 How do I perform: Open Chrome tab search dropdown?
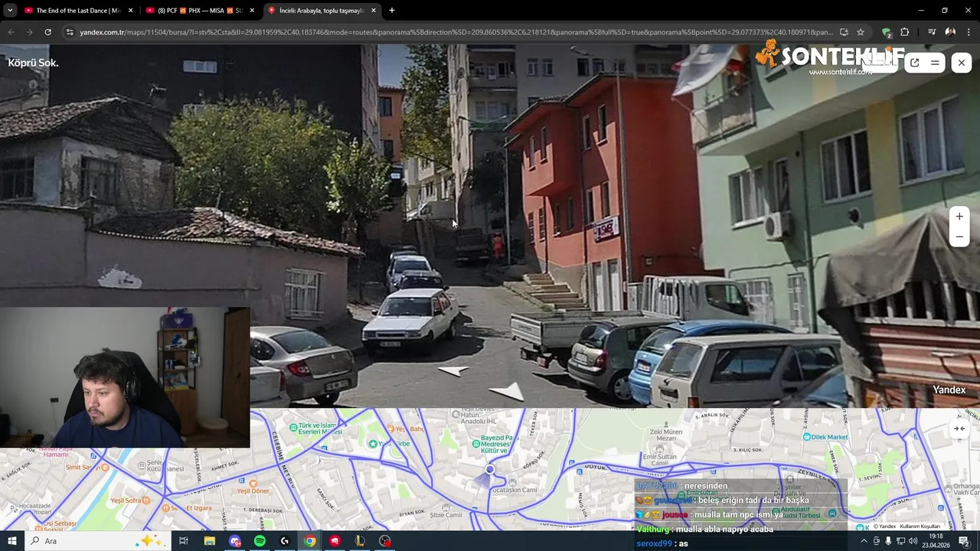[10, 11]
